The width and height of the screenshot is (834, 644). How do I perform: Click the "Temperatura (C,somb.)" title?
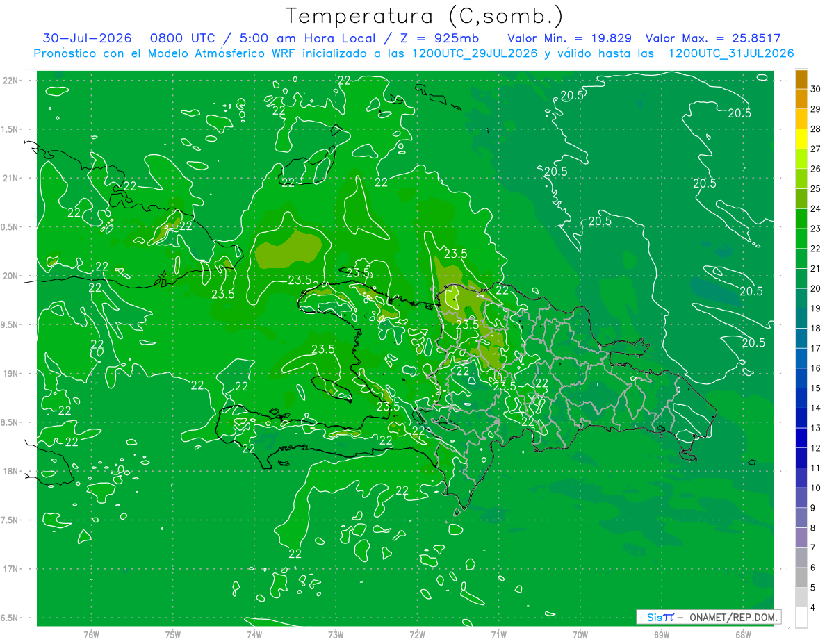(x=424, y=16)
